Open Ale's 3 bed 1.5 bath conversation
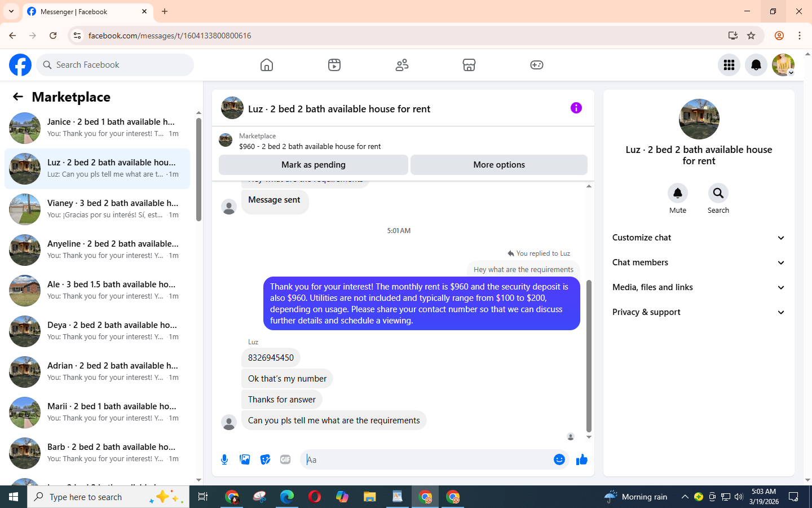This screenshot has height=508, width=812. point(97,291)
